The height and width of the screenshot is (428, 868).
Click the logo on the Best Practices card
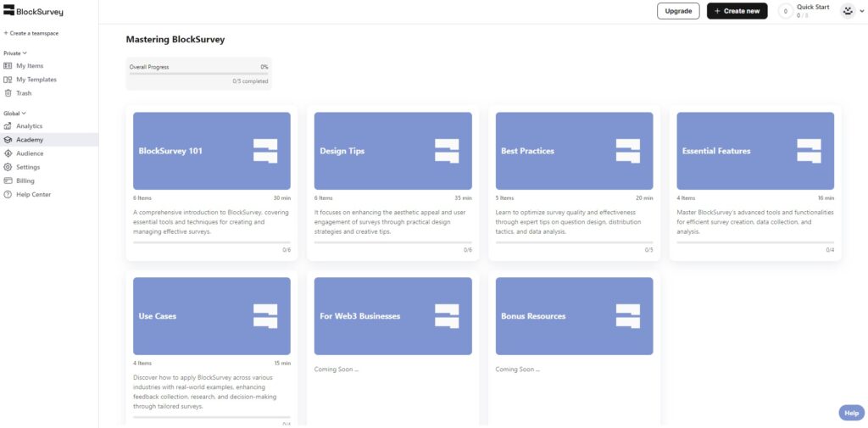click(x=628, y=151)
